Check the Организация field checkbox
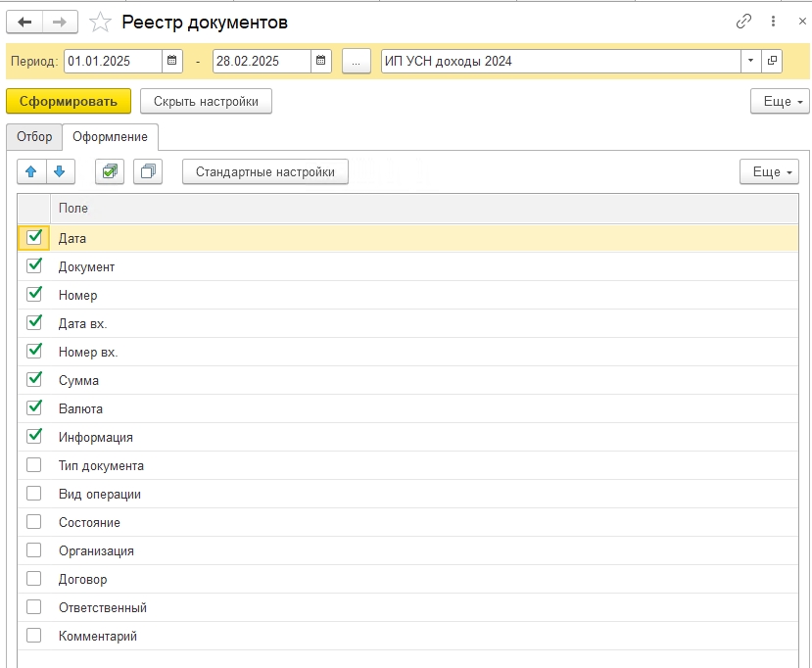The height and width of the screenshot is (668, 812). [x=34, y=550]
